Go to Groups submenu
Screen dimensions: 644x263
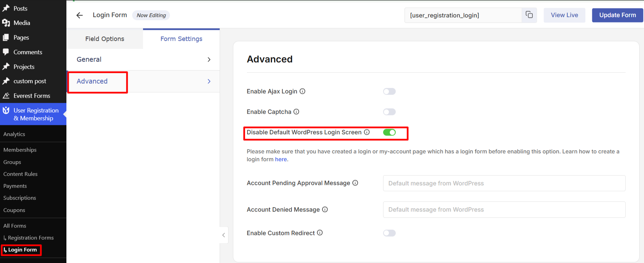[12, 162]
